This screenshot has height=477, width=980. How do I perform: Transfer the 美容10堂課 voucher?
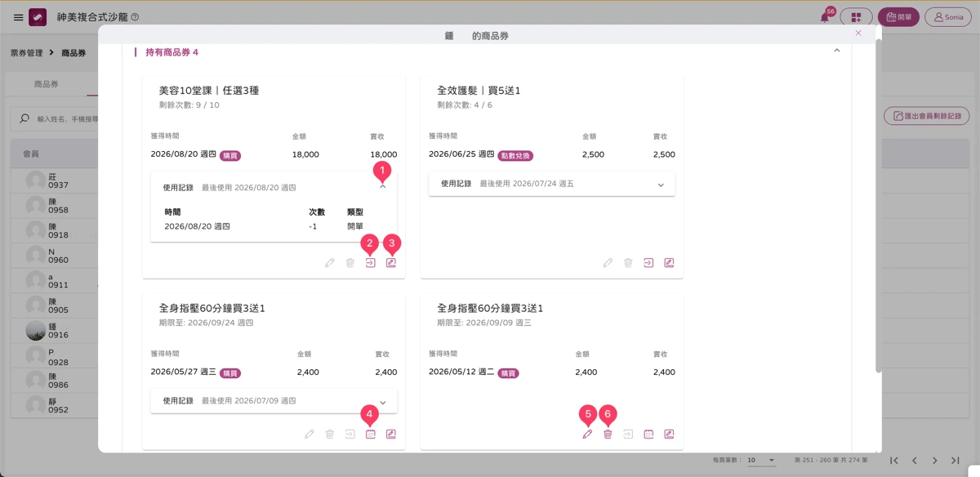click(x=371, y=263)
